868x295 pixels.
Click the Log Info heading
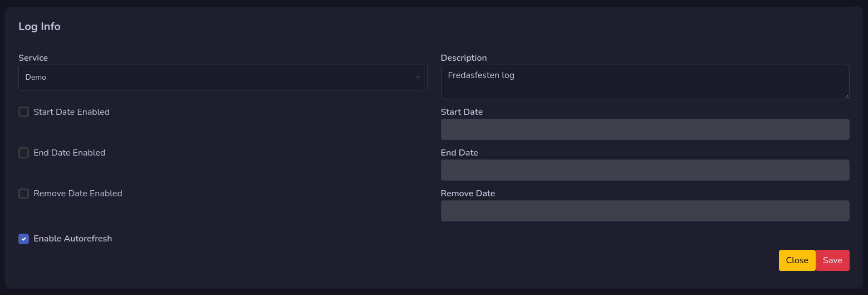40,26
